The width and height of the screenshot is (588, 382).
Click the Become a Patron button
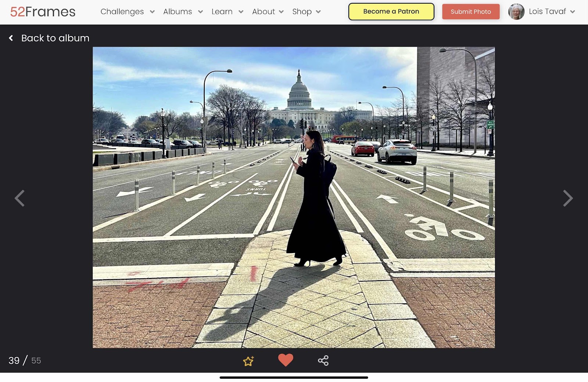pos(391,11)
